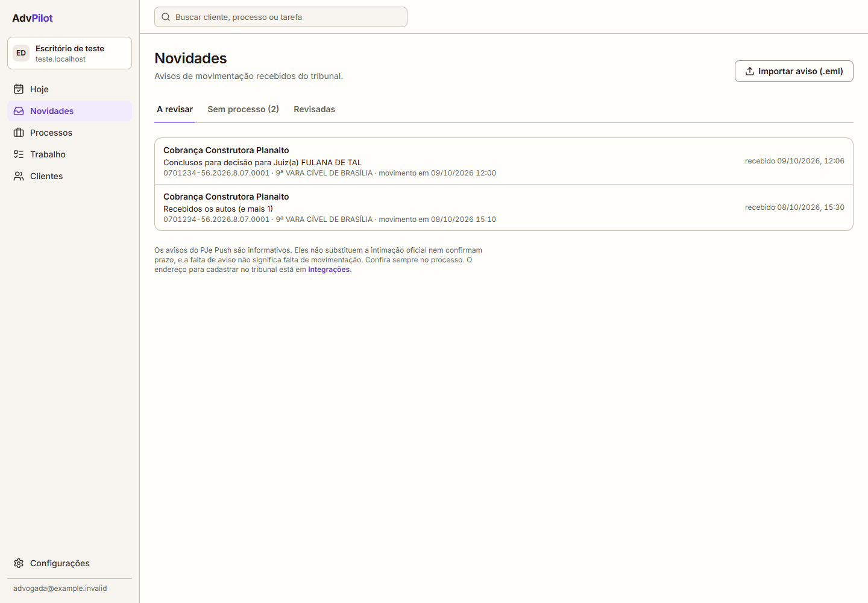Click the Trabalho task-list icon
Screen dimensions: 868x603
tap(19, 154)
